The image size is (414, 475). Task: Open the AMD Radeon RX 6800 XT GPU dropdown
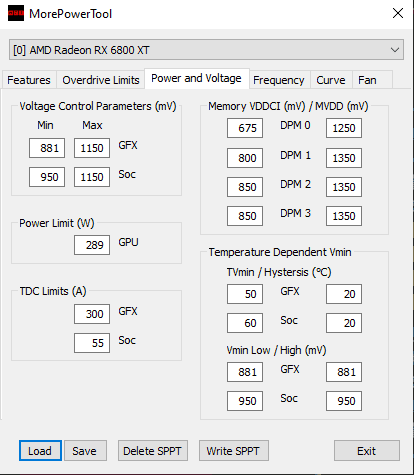[x=206, y=50]
